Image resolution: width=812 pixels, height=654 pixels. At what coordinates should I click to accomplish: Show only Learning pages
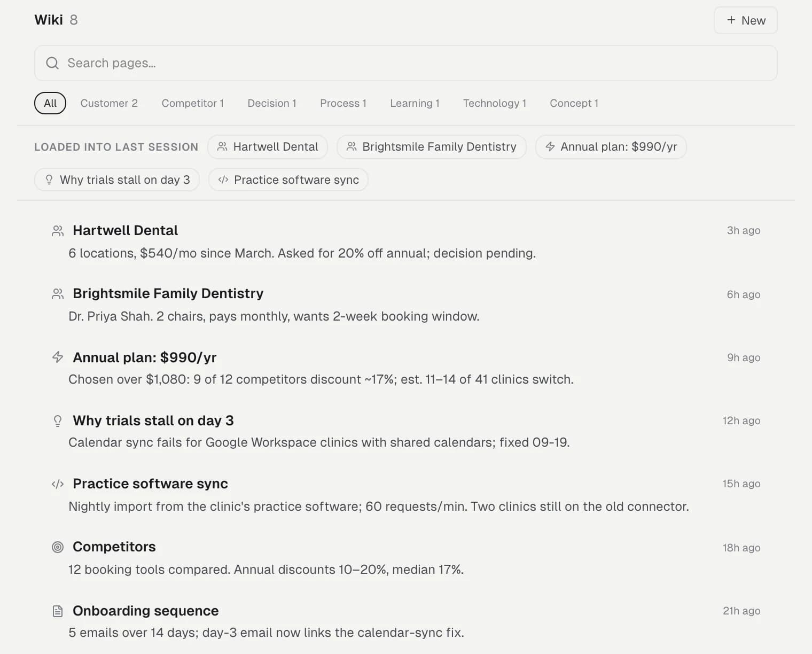(x=415, y=103)
